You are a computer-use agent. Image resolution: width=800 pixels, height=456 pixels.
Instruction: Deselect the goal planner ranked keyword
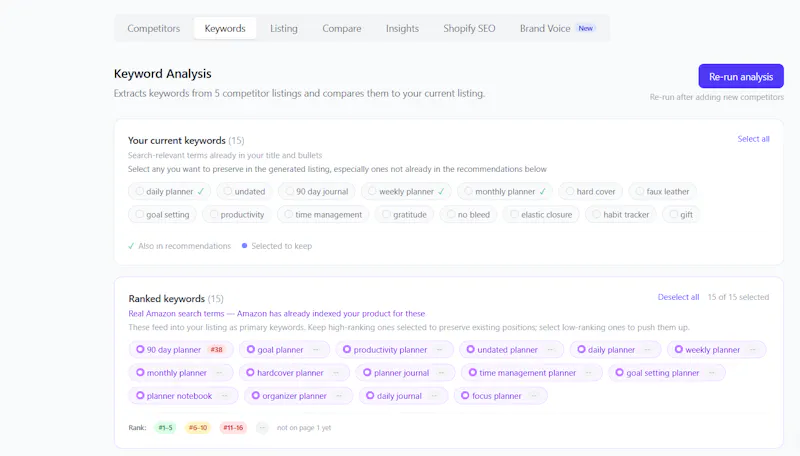(x=284, y=349)
